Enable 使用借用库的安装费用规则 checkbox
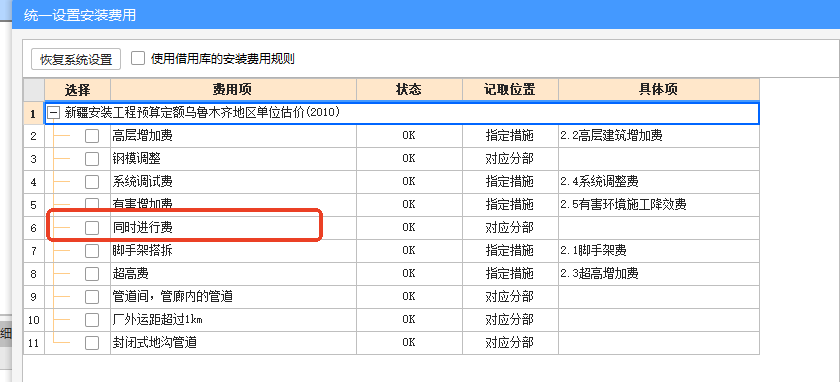The image size is (840, 382). tap(138, 58)
